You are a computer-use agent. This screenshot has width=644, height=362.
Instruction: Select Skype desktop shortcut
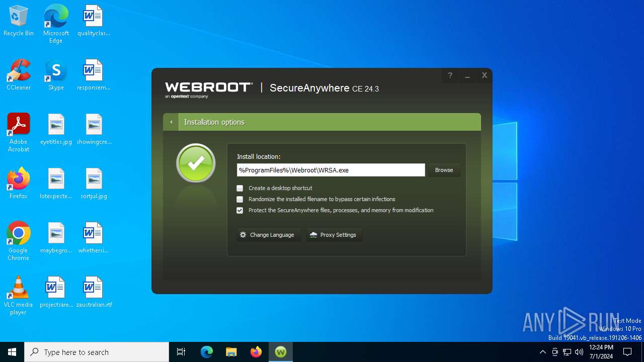(56, 75)
